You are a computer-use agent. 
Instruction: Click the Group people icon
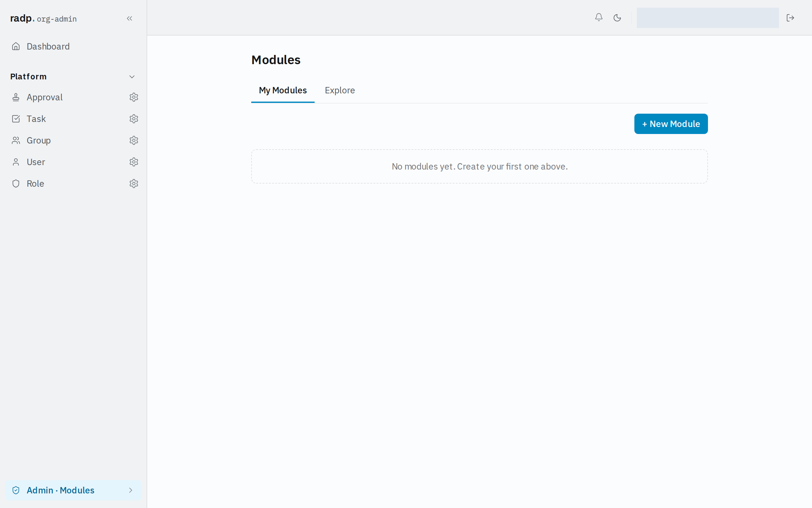[16, 140]
